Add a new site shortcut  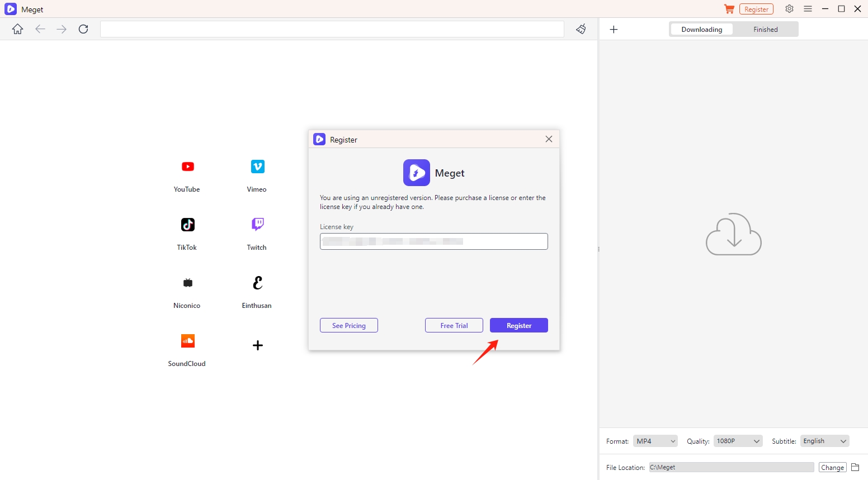[257, 345]
